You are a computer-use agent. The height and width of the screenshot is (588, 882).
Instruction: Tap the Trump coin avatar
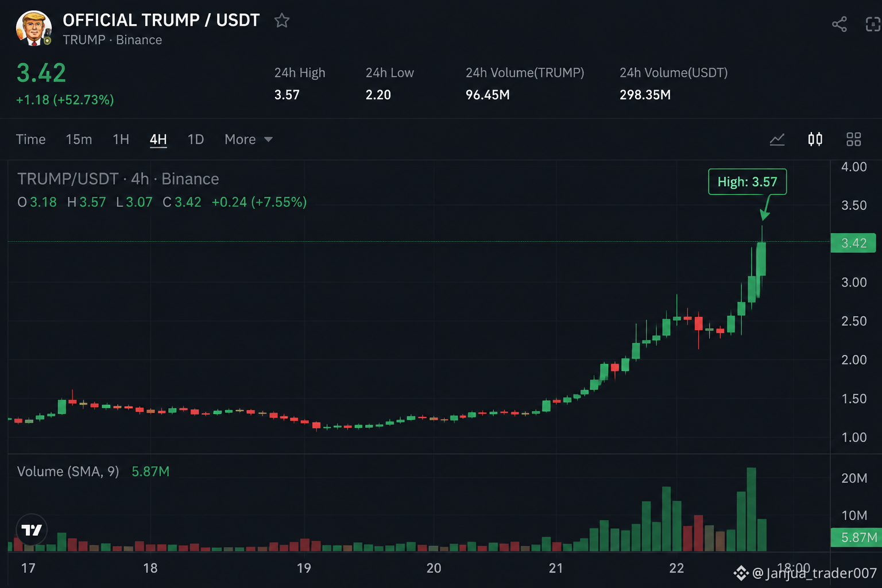(x=34, y=28)
